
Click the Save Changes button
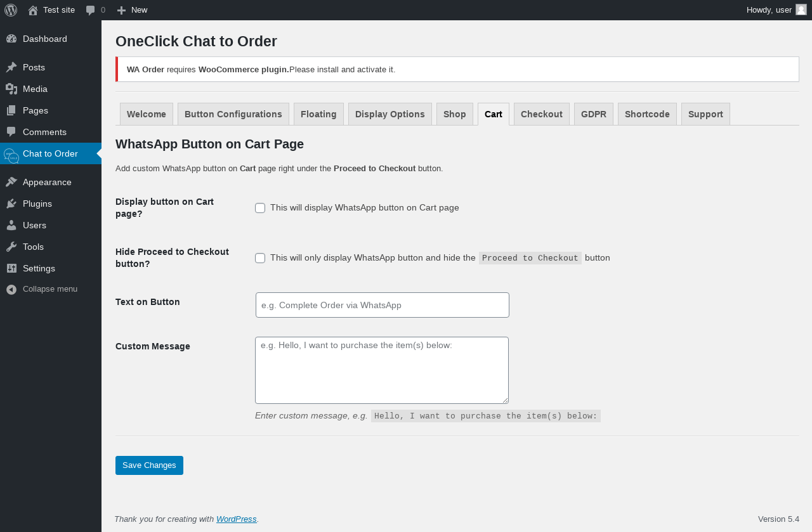(149, 465)
